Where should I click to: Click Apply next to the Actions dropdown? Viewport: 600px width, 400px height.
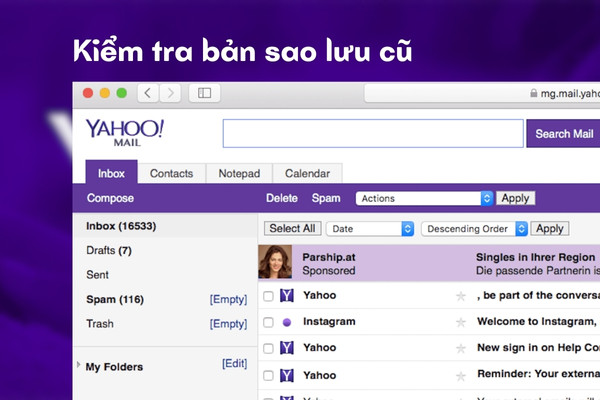[515, 198]
